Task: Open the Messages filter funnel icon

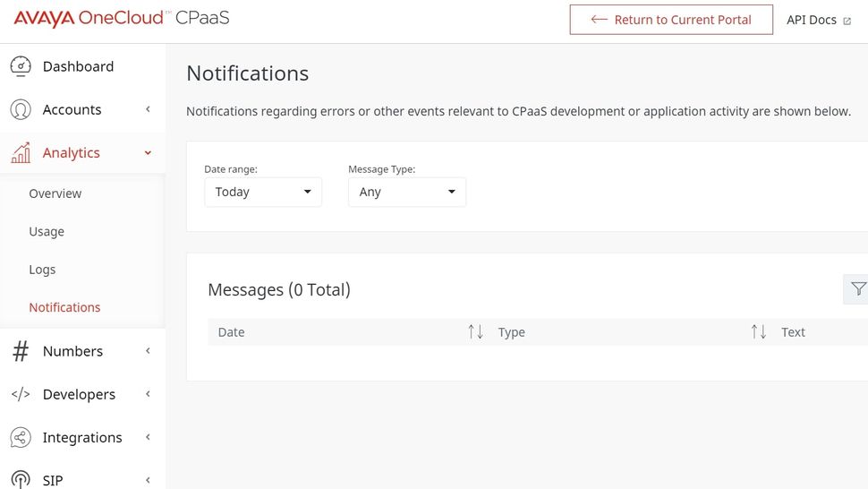Action: tap(857, 288)
